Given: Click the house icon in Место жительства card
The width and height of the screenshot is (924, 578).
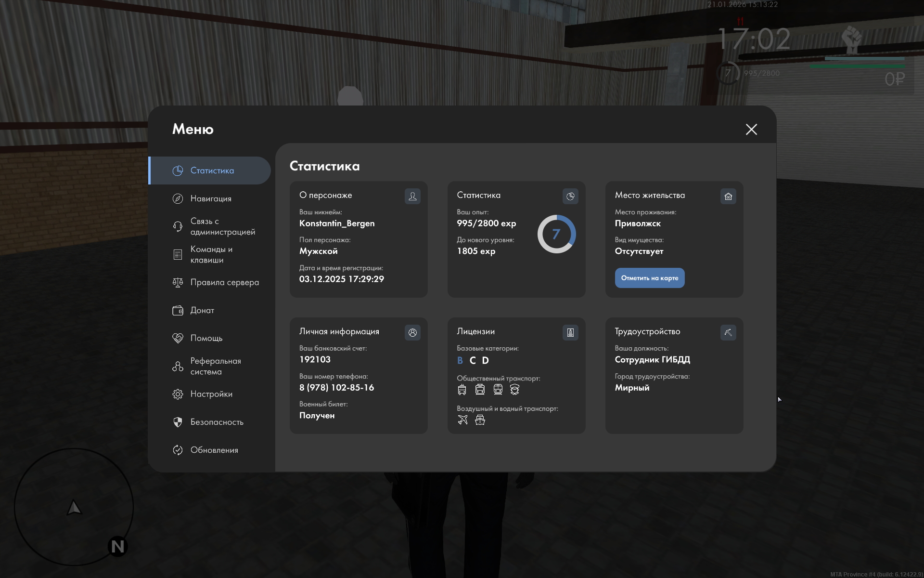Looking at the screenshot, I should (728, 196).
